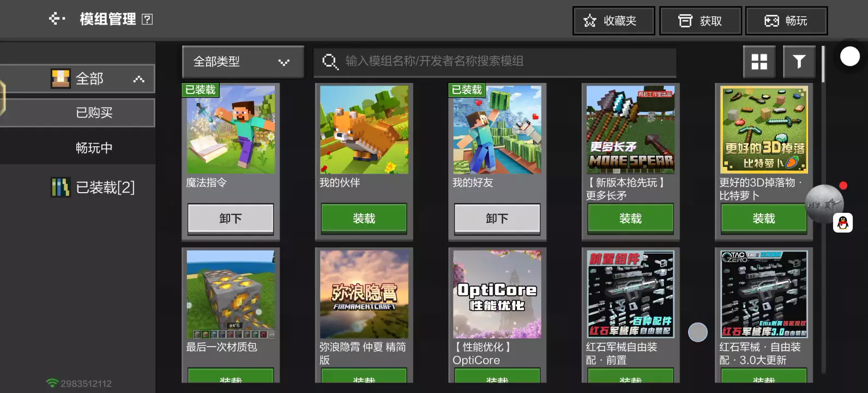This screenshot has width=868, height=393.
Task: Load the 更好的3D掉落物 mod with 装载
Action: [x=764, y=219]
